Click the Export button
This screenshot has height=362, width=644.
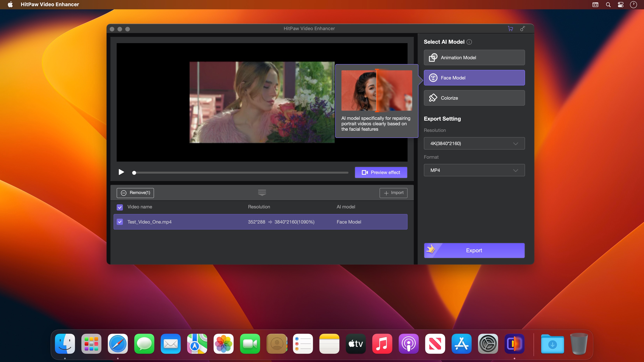(x=474, y=250)
